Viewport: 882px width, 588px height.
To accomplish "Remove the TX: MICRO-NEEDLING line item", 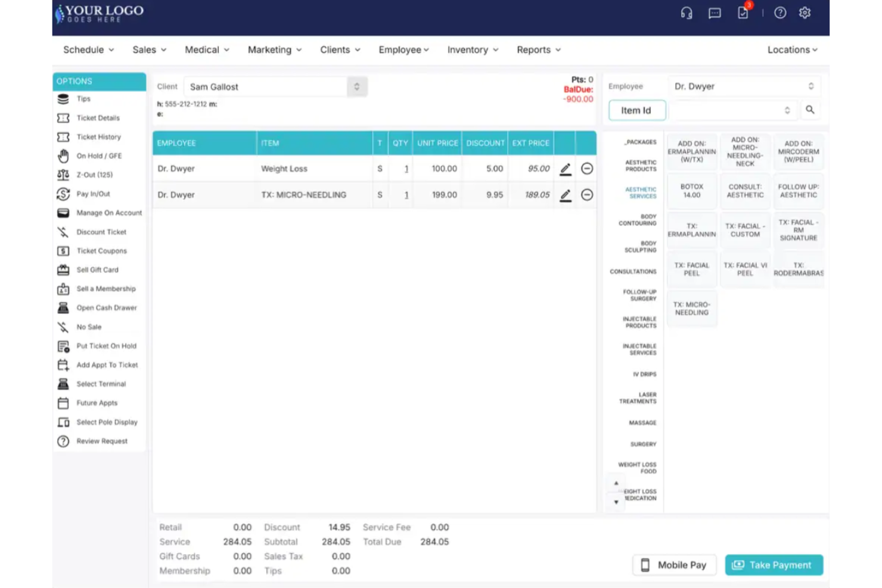I will tap(587, 195).
